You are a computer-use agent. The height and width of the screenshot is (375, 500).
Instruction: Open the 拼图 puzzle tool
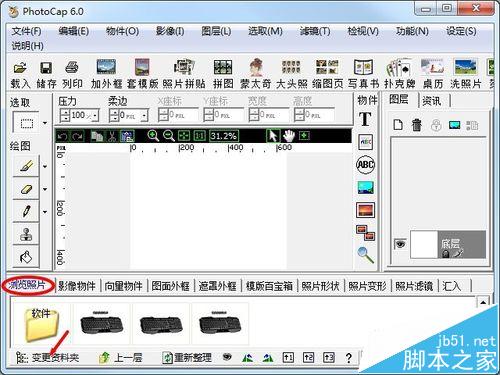tap(223, 74)
